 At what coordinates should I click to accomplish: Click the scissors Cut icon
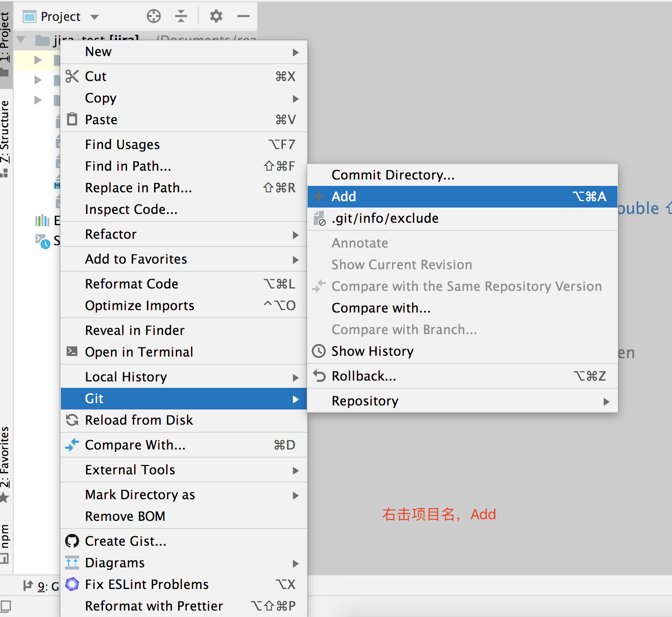tap(72, 76)
